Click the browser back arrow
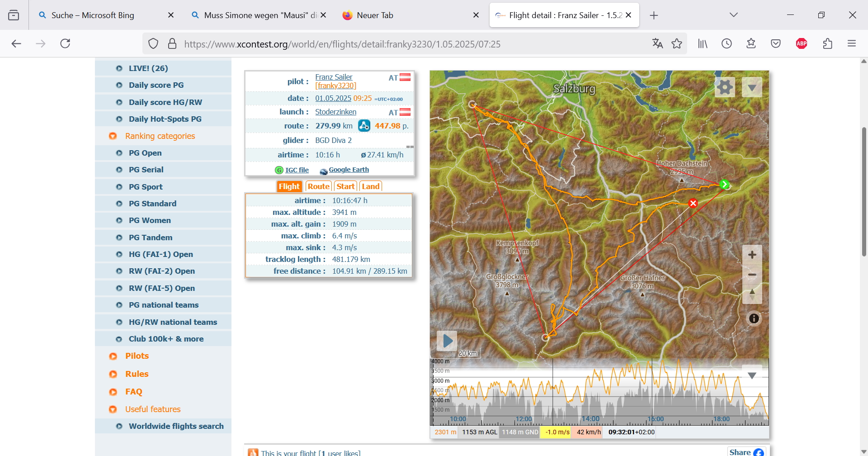Image resolution: width=868 pixels, height=456 pixels. [16, 43]
